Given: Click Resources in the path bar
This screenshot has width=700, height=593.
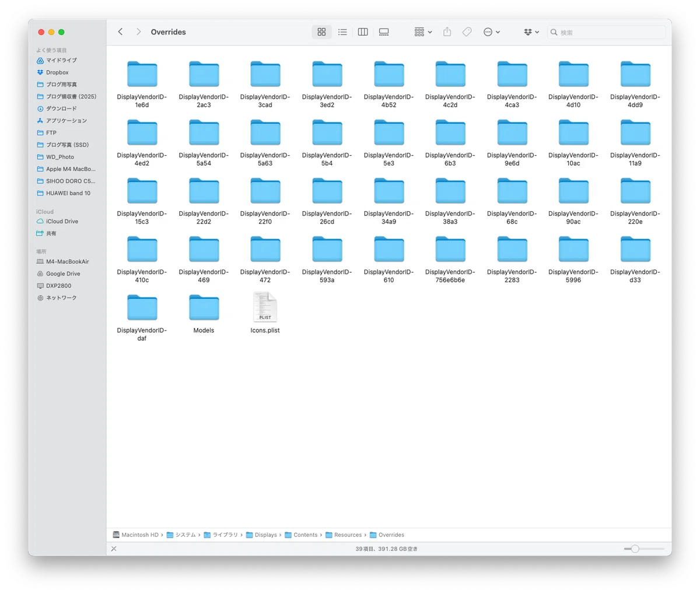Looking at the screenshot, I should 344,535.
